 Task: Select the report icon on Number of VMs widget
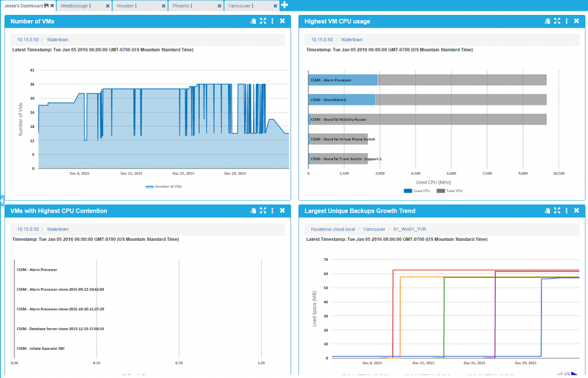253,21
